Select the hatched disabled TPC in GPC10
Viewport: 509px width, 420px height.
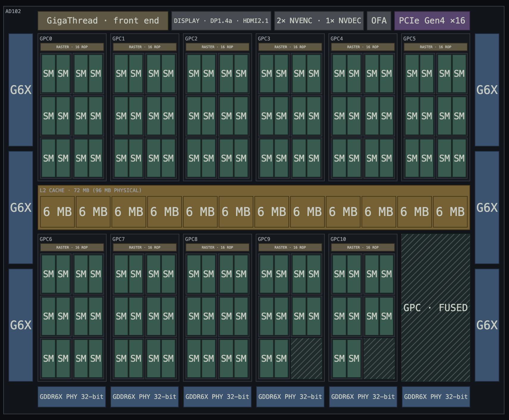tap(379, 358)
